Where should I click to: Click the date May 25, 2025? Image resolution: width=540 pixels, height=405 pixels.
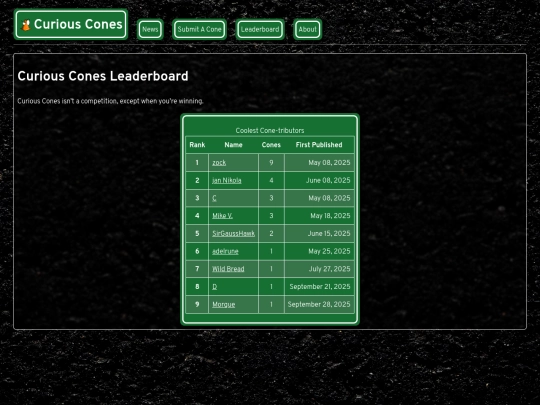(329, 251)
